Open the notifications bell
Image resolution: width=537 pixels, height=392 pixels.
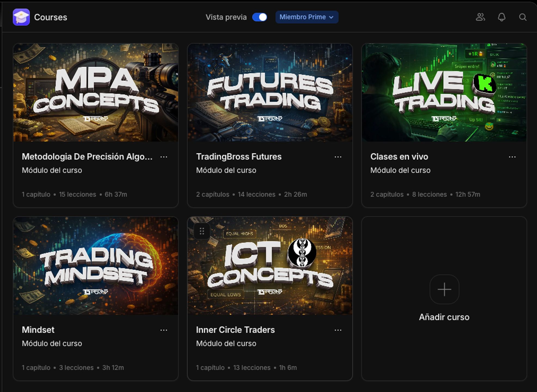pos(502,17)
